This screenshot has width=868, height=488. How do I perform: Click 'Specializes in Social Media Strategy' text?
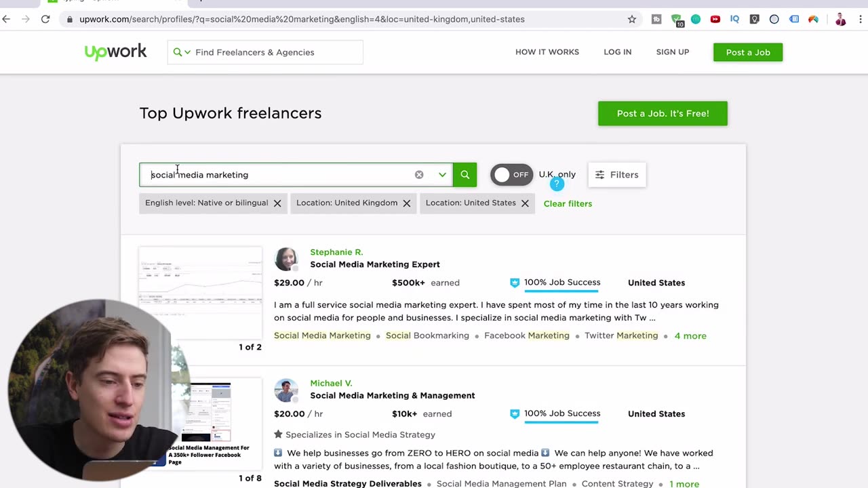pyautogui.click(x=360, y=434)
